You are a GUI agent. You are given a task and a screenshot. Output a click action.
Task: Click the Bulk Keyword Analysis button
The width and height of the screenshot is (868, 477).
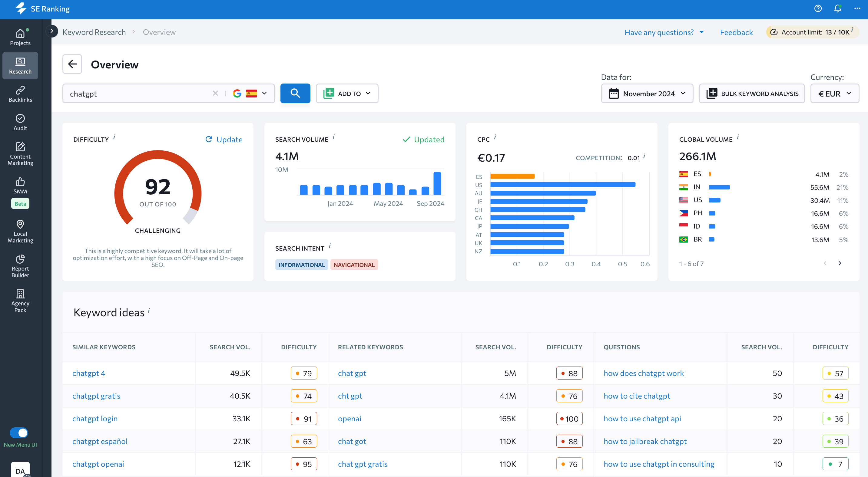[754, 93]
